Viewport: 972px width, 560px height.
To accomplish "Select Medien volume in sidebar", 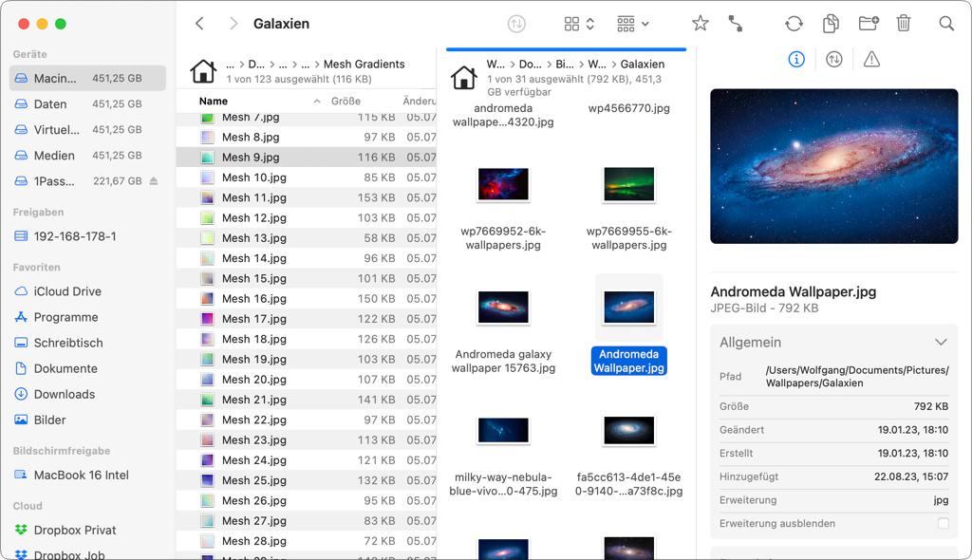I will click(87, 156).
